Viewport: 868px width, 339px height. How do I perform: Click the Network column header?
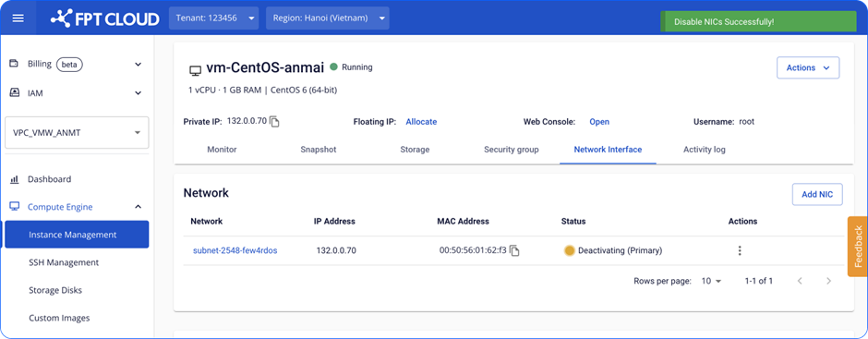click(207, 221)
